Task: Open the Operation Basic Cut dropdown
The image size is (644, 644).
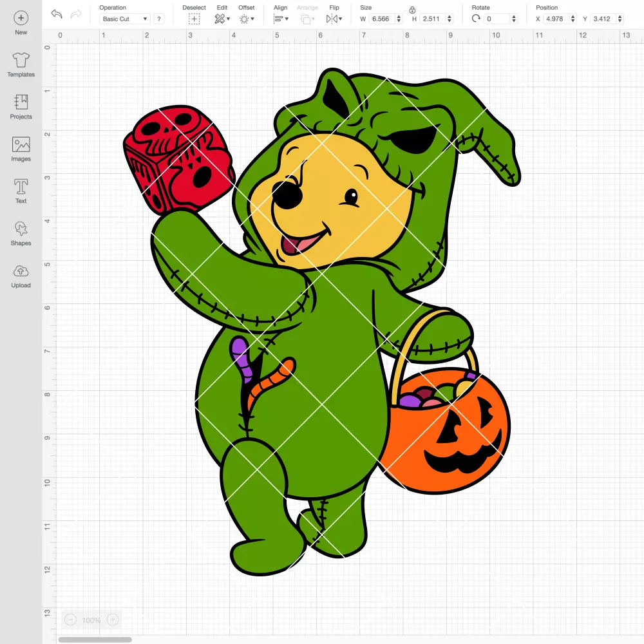Action: (x=126, y=19)
